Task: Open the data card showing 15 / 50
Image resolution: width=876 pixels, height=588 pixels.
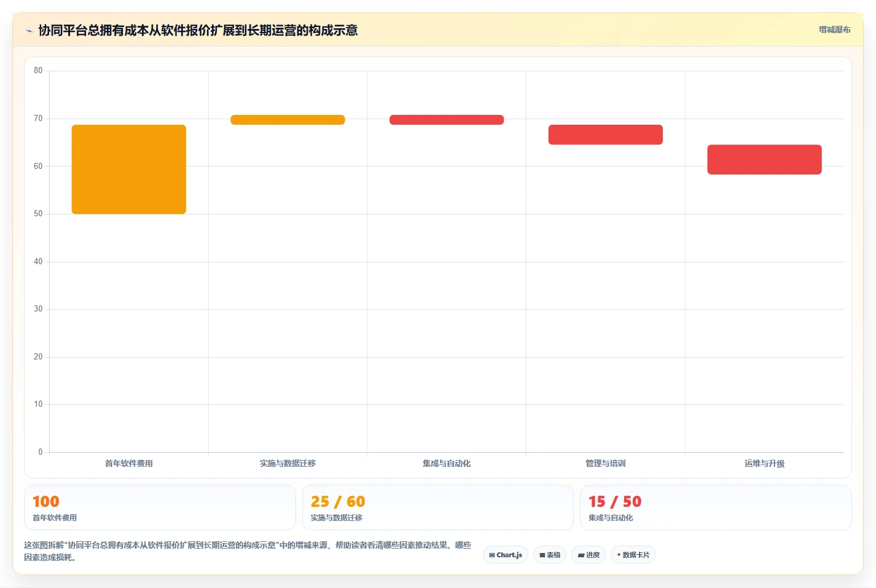Action: point(716,508)
